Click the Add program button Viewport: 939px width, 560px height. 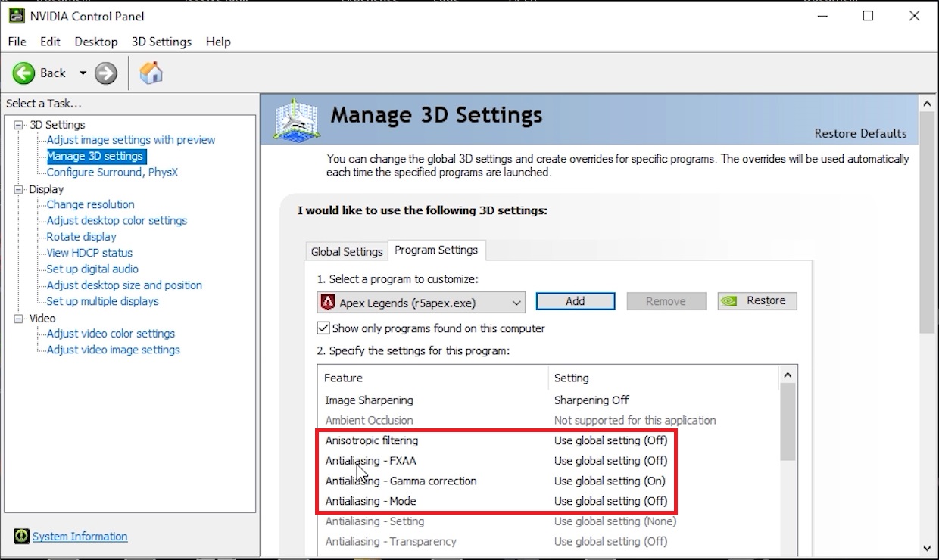pos(575,301)
